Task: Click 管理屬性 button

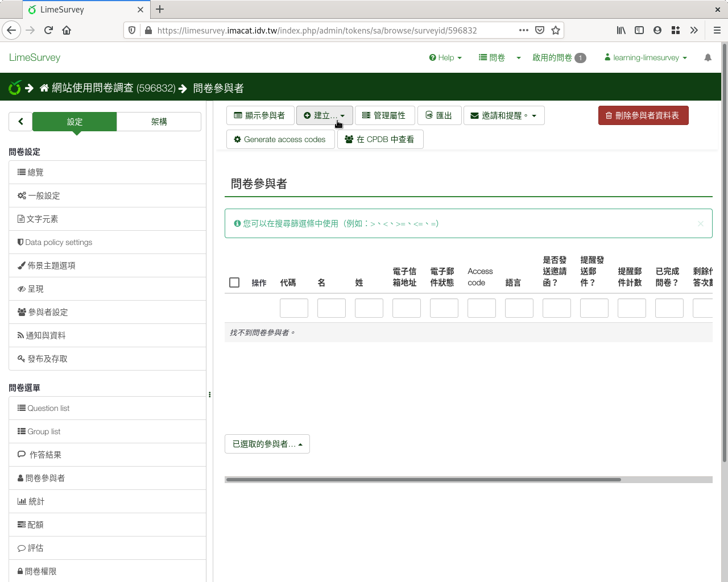Action: click(384, 115)
